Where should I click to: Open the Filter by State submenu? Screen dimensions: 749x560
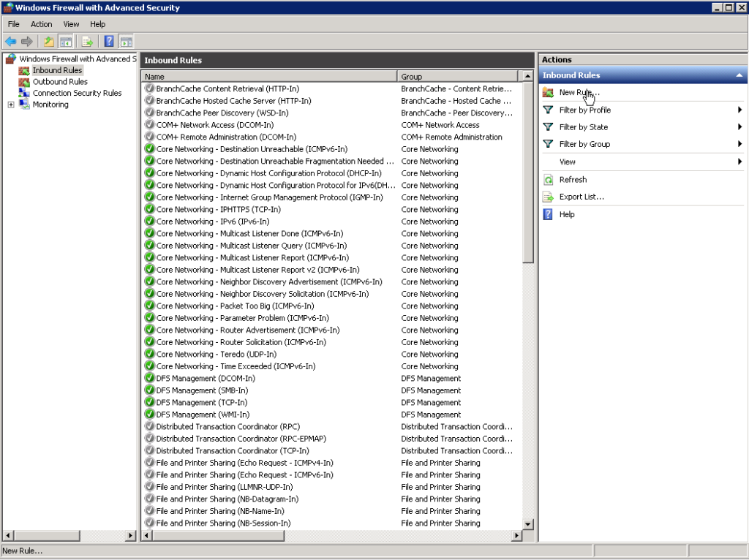(739, 126)
